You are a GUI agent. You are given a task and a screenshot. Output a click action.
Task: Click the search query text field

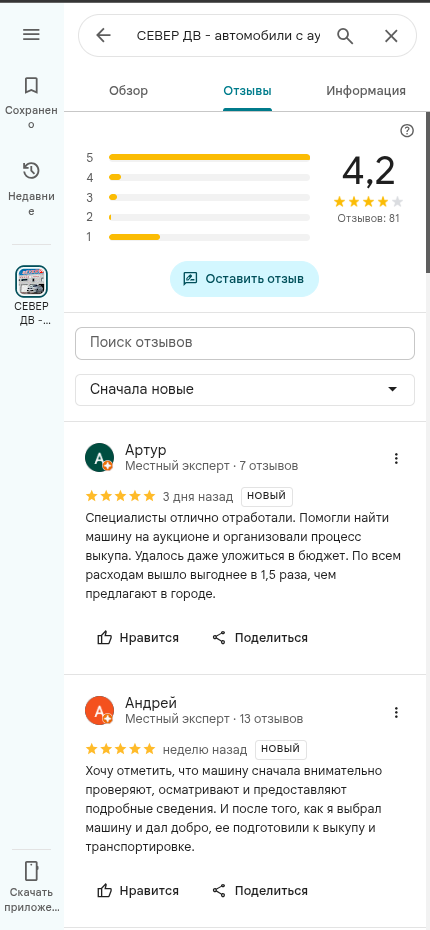(x=228, y=36)
